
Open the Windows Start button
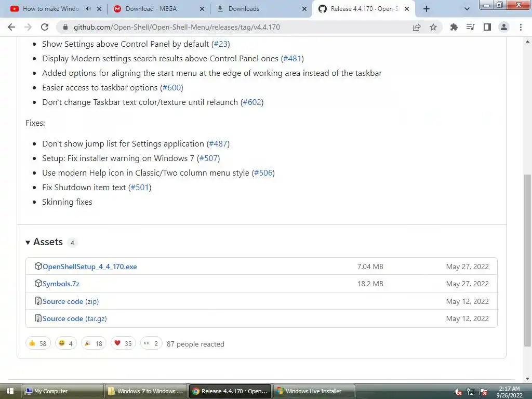[10, 391]
